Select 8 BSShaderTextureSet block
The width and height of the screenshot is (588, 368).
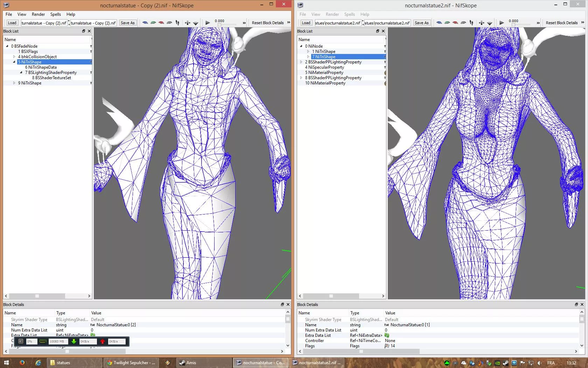pyautogui.click(x=51, y=78)
